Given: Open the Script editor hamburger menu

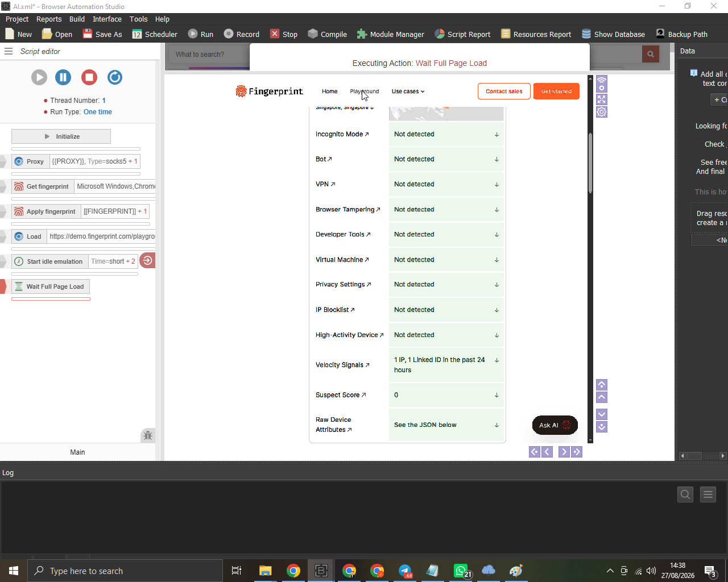Looking at the screenshot, I should 9,51.
